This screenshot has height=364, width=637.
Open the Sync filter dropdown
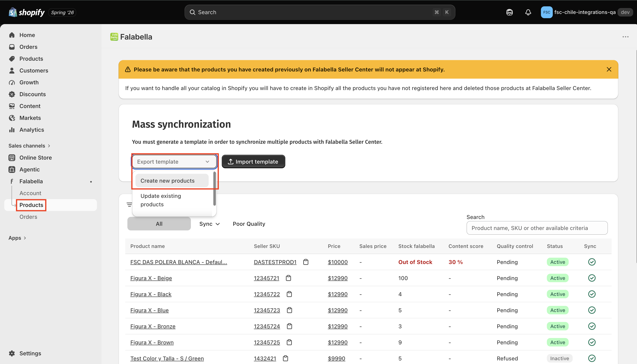[210, 224]
